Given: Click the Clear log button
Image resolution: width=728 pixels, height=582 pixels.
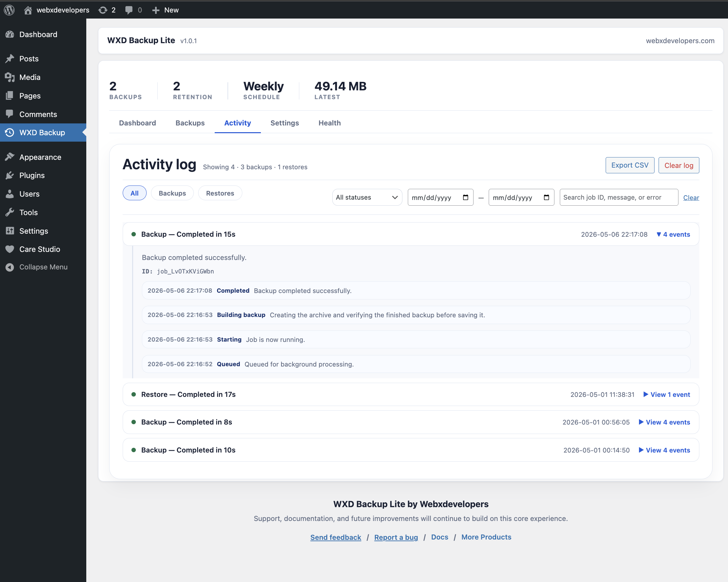Looking at the screenshot, I should click(679, 165).
